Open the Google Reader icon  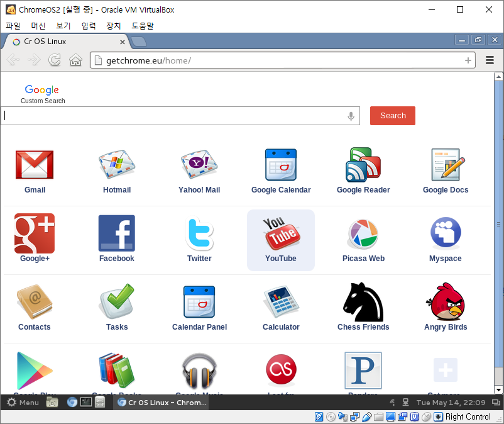pyautogui.click(x=363, y=165)
